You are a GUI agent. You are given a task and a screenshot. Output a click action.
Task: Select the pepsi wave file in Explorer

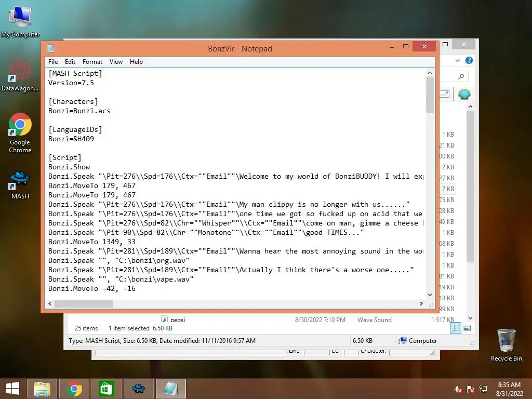click(x=178, y=320)
